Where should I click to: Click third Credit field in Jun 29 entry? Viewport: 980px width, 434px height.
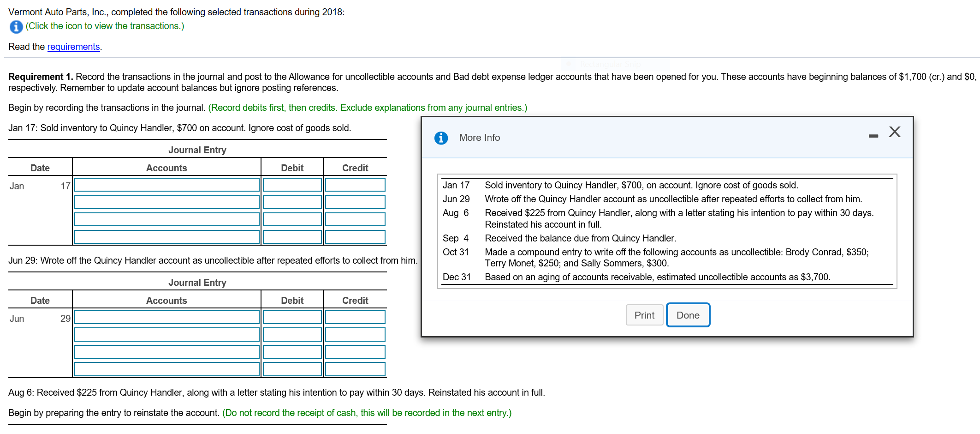click(355, 352)
